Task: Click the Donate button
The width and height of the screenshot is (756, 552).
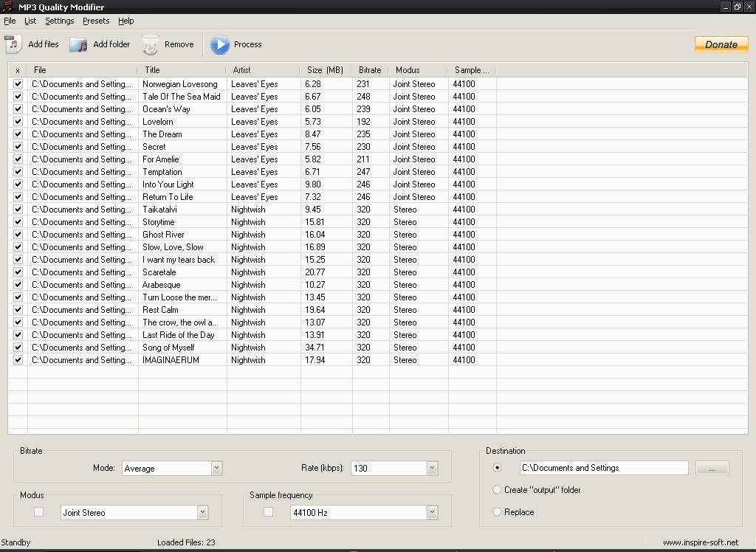Action: pyautogui.click(x=721, y=44)
